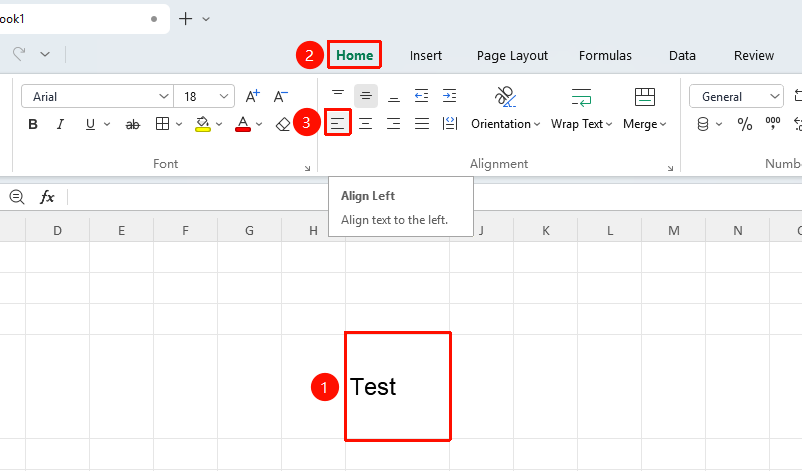Expand the redo history arrow
Screen dimensions: 802x471
coord(45,54)
